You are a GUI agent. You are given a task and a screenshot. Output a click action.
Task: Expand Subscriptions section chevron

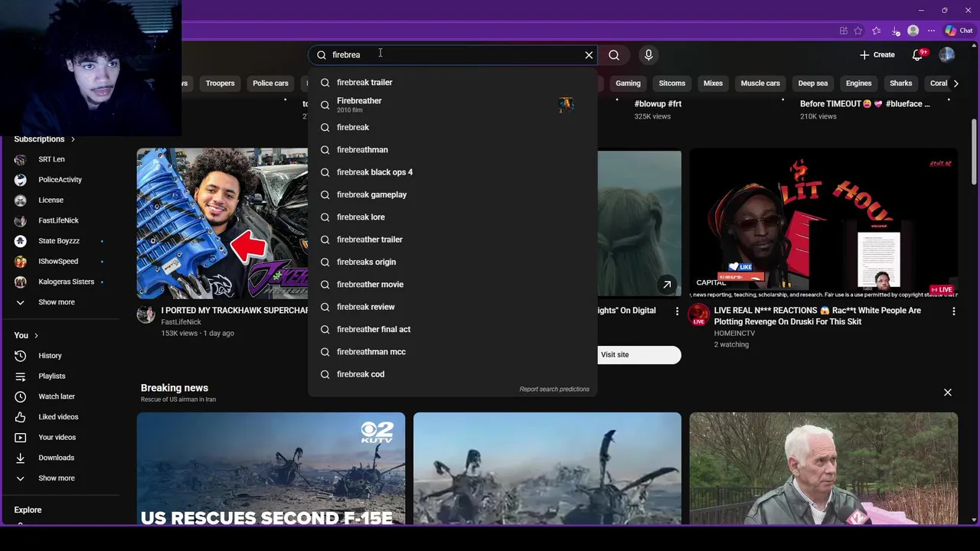tap(73, 139)
